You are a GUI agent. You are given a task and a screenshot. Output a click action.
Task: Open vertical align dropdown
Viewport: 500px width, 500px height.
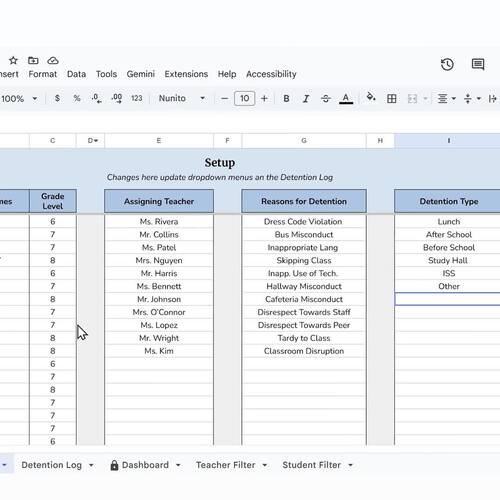(x=472, y=99)
